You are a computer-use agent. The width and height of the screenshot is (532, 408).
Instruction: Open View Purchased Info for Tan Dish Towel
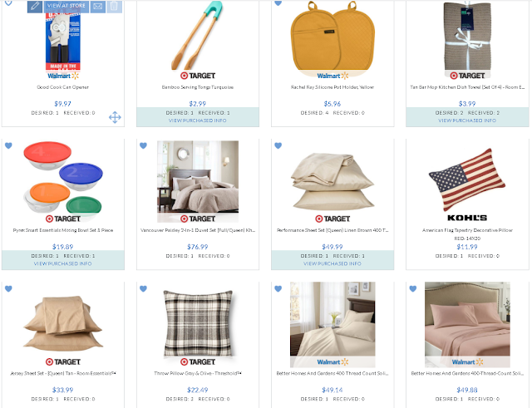coord(467,120)
